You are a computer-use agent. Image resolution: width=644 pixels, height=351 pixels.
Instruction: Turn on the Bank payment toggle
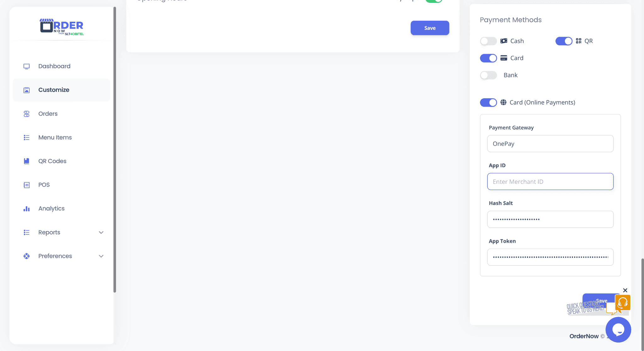tap(488, 75)
